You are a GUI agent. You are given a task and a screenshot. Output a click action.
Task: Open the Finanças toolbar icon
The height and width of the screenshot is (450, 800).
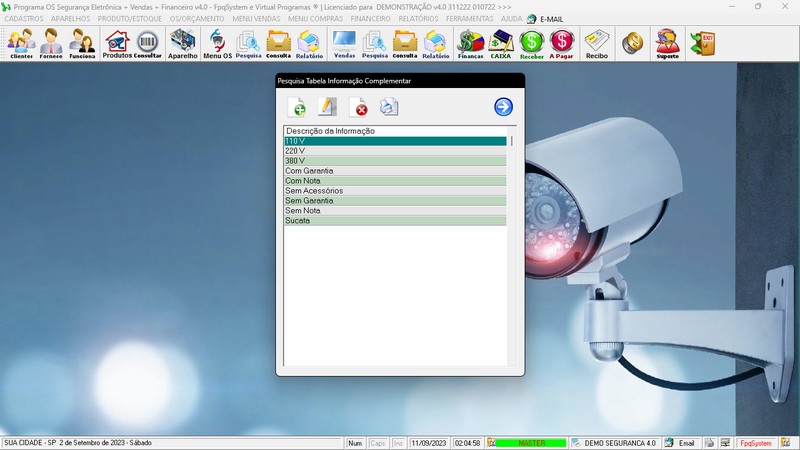(x=470, y=44)
